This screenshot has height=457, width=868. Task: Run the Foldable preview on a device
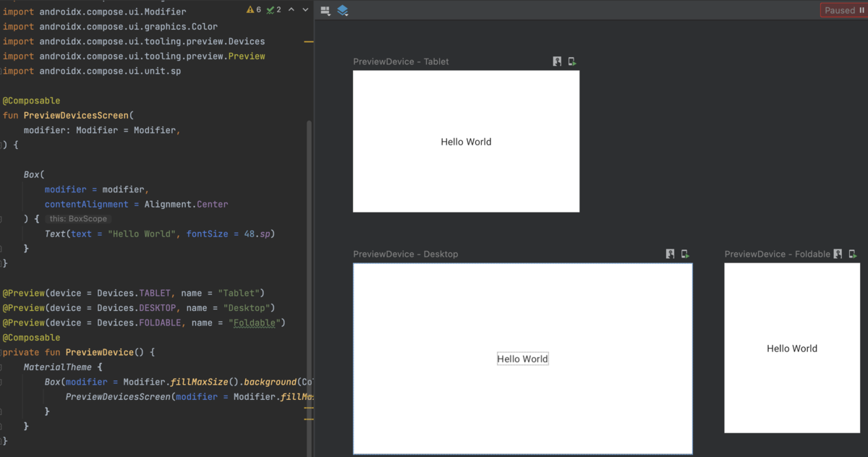(853, 254)
